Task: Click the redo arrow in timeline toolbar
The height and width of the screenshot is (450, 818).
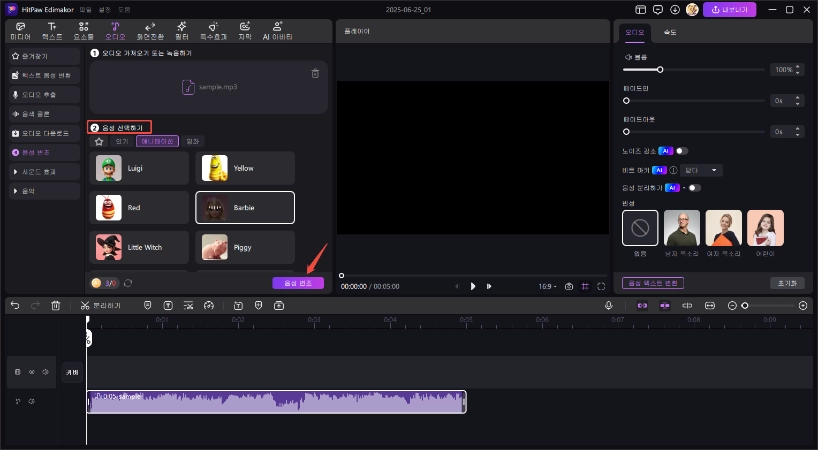Action: 35,306
